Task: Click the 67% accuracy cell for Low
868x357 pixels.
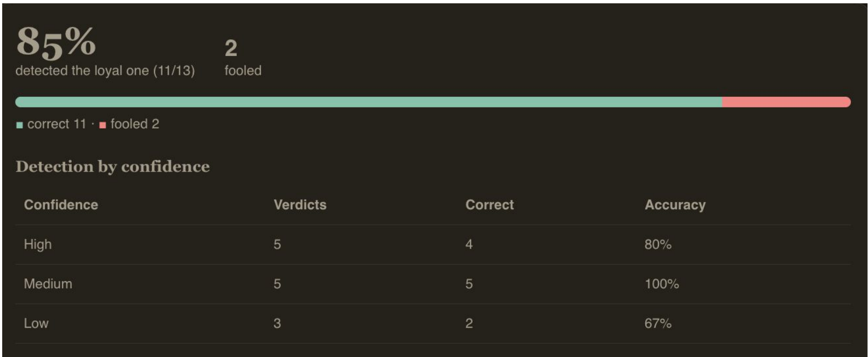Action: click(658, 323)
